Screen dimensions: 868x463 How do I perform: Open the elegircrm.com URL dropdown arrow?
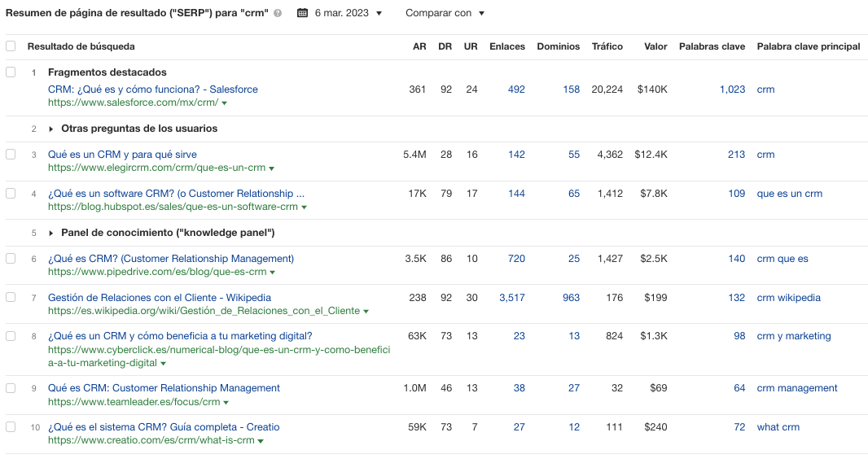tap(271, 168)
